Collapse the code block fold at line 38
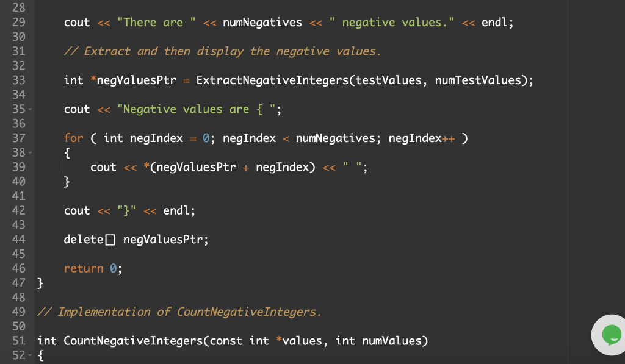Screen dimensions: 625x364 (x=30, y=152)
